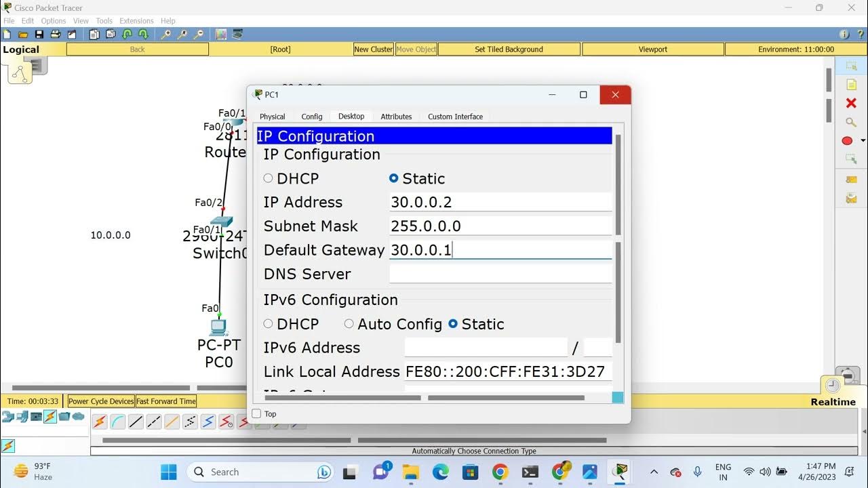
Task: Click the PC0 computer device icon
Action: [218, 327]
